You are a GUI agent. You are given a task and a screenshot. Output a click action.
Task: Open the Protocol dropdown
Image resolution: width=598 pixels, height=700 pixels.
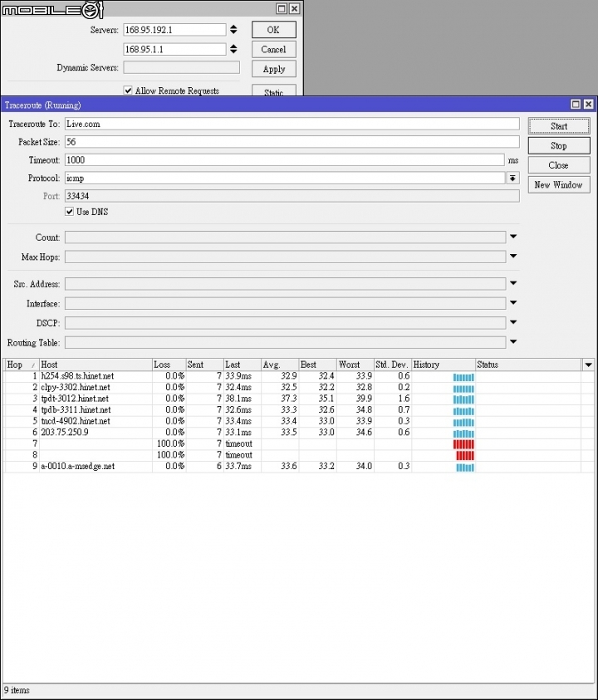pos(512,179)
